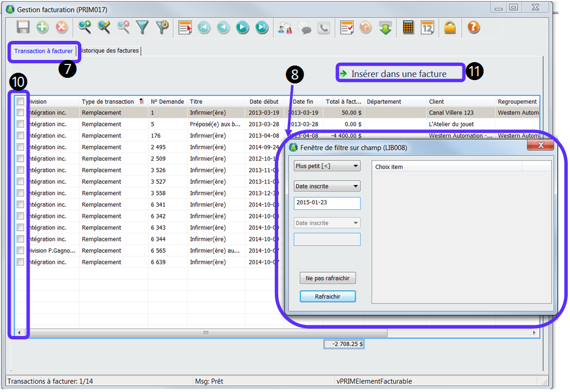Click the Rafraichir button

328,297
